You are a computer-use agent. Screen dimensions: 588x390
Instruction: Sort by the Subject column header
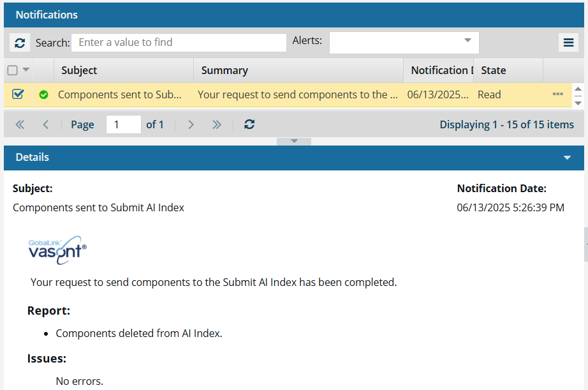tap(79, 70)
